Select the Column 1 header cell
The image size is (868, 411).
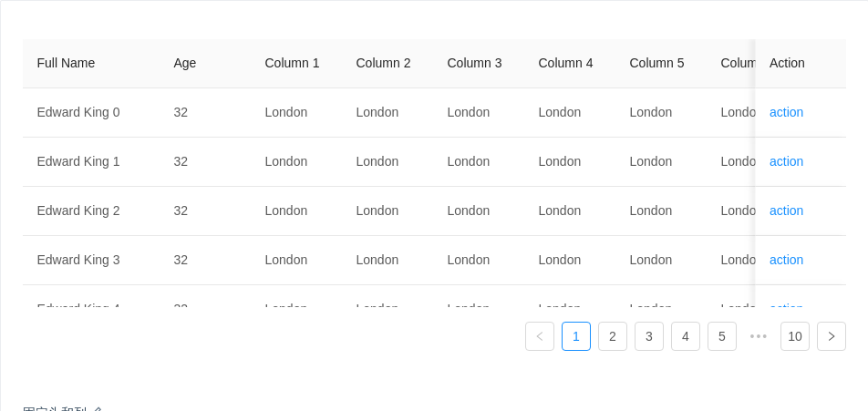pos(292,63)
